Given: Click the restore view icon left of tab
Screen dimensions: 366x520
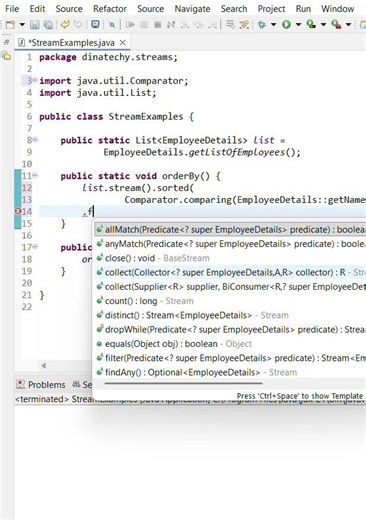Looking at the screenshot, I should click(6, 42).
